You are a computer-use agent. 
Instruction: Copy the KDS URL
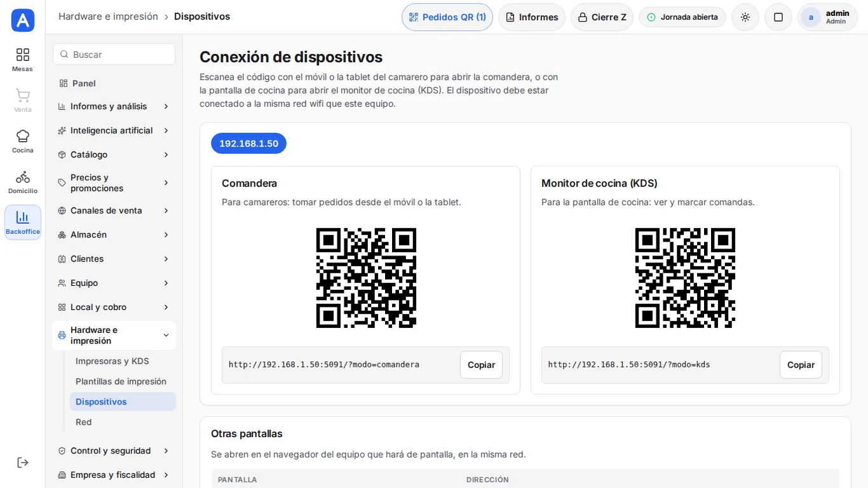pos(801,365)
